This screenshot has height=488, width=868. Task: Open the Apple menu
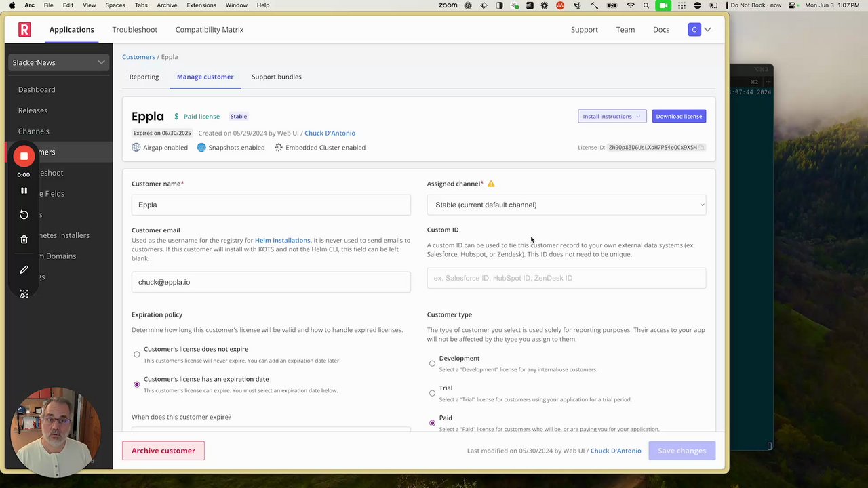pyautogui.click(x=12, y=5)
